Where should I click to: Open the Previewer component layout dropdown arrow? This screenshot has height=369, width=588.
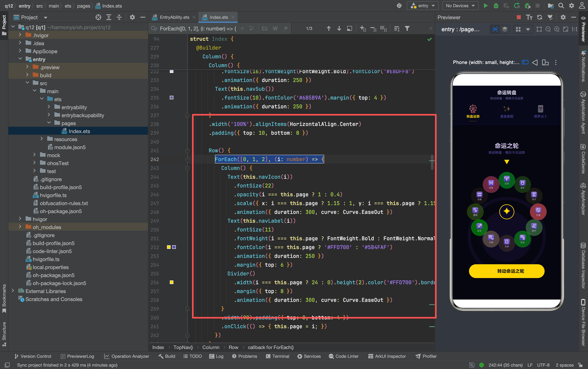[528, 29]
